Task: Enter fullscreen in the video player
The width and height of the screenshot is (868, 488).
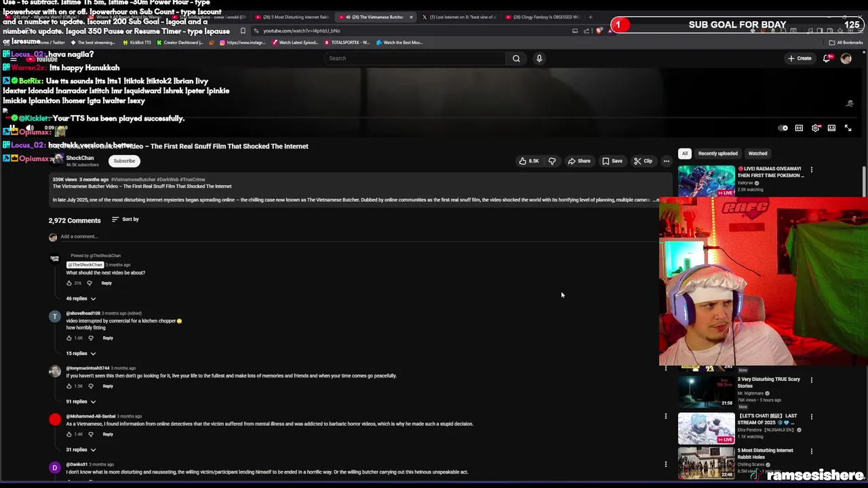Action: [848, 128]
